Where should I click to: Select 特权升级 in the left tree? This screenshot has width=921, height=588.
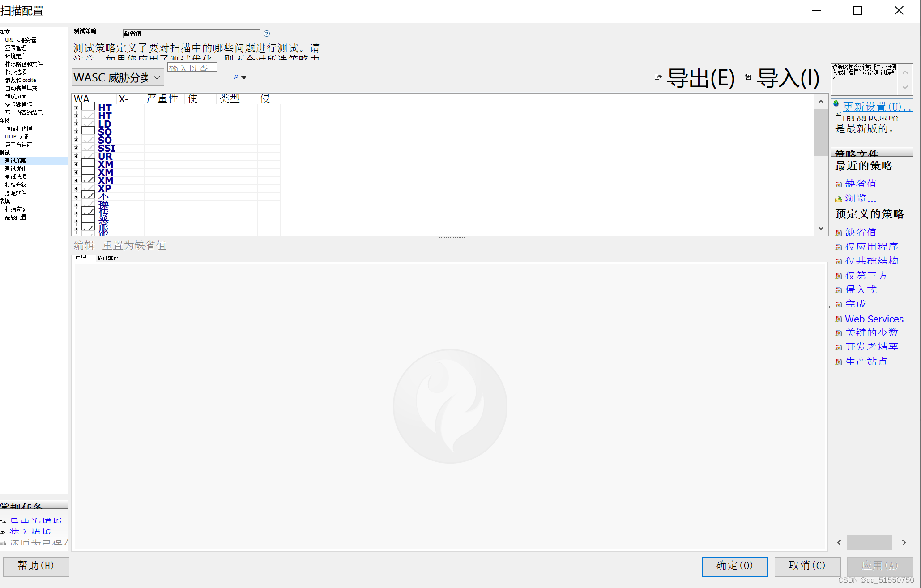pyautogui.click(x=16, y=185)
